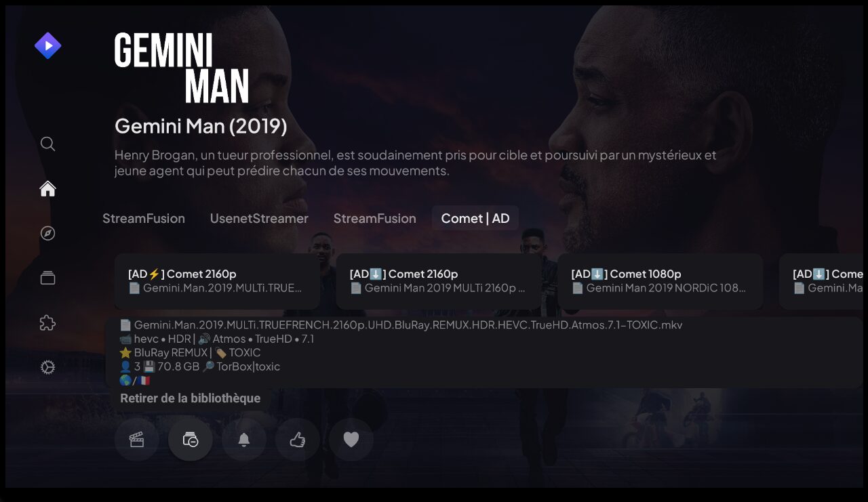The width and height of the screenshot is (868, 502).
Task: Choose the Comet 1080p NORDiC stream
Action: [x=660, y=281]
